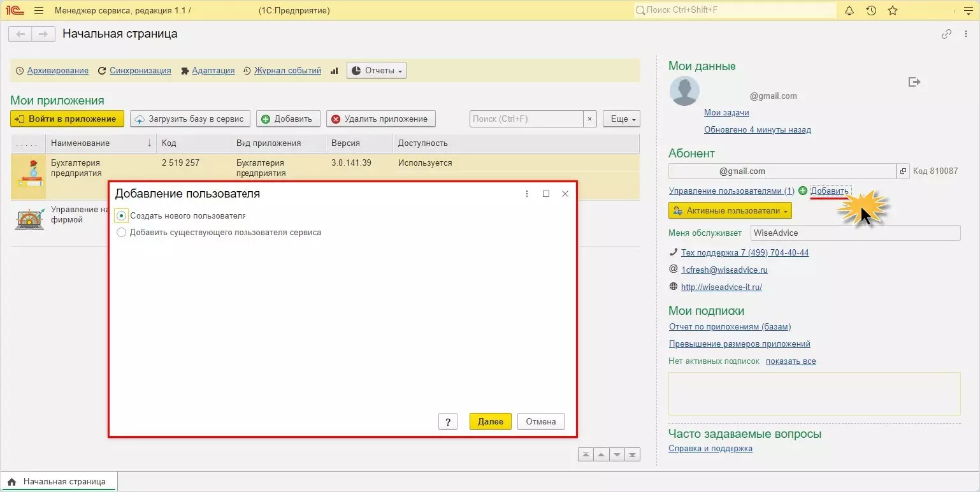This screenshot has height=492, width=980.
Task: Open the Мои задачи link
Action: (x=726, y=113)
